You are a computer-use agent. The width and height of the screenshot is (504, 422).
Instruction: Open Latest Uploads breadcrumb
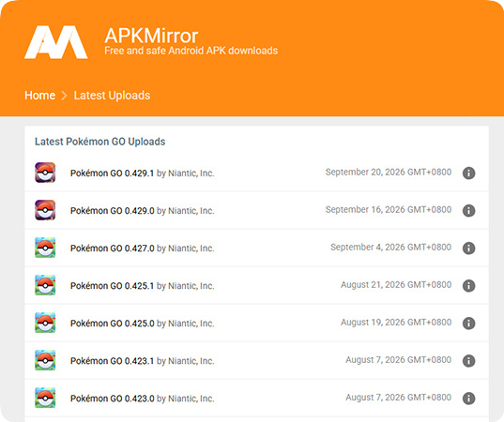pos(112,96)
